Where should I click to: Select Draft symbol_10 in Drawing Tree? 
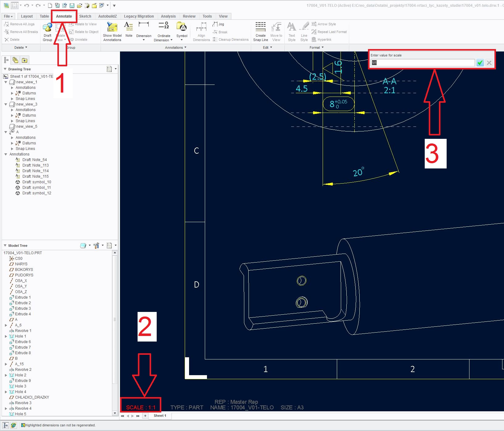[33, 182]
